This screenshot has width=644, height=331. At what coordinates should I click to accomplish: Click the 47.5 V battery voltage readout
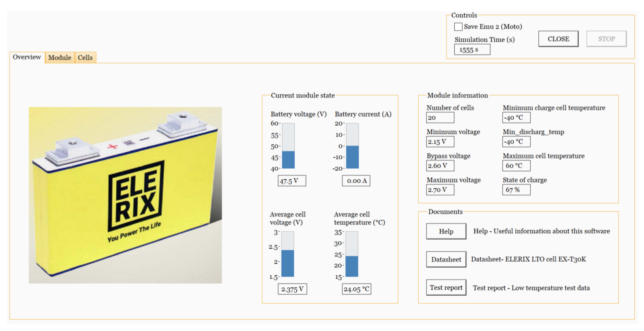tap(292, 181)
